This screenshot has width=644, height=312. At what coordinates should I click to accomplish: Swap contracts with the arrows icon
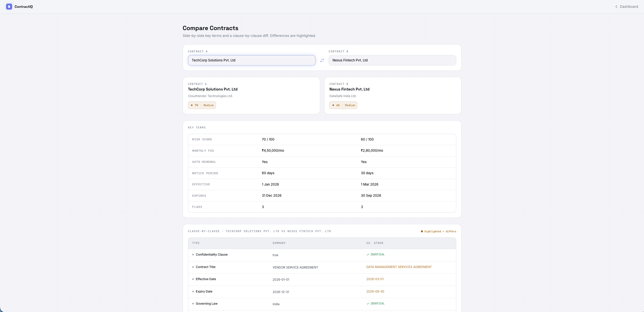click(x=322, y=60)
